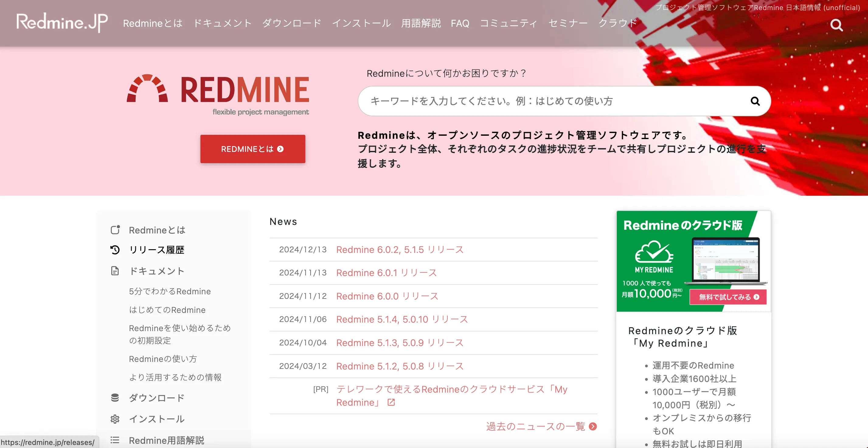Image resolution: width=868 pixels, height=448 pixels.
Task: Open 5分でわかるRedmine sidebar link
Action: (170, 291)
